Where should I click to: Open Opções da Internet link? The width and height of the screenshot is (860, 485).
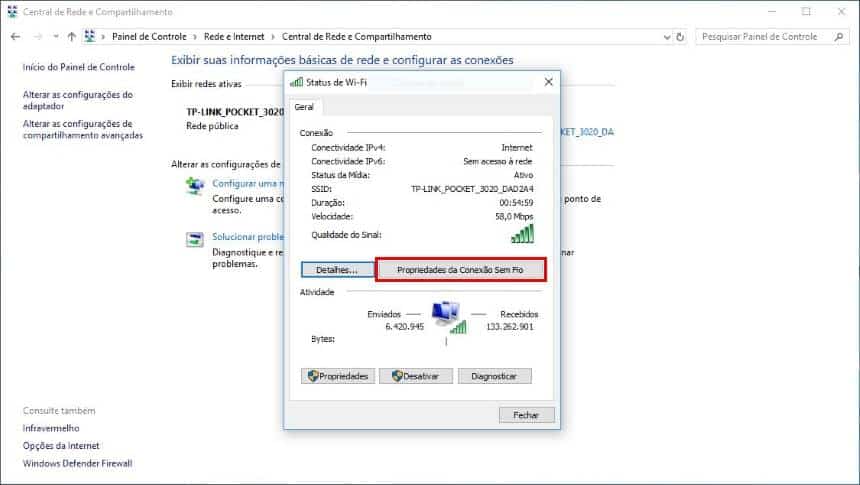(x=61, y=445)
